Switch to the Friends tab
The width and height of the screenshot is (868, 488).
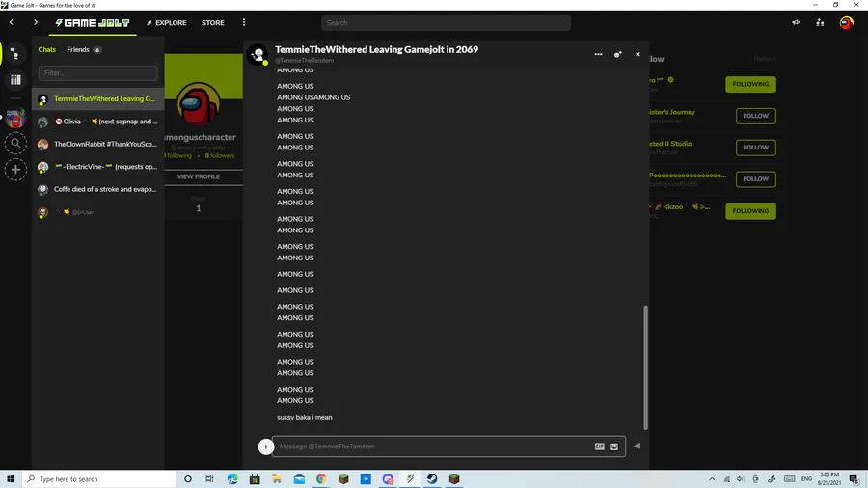(84, 50)
